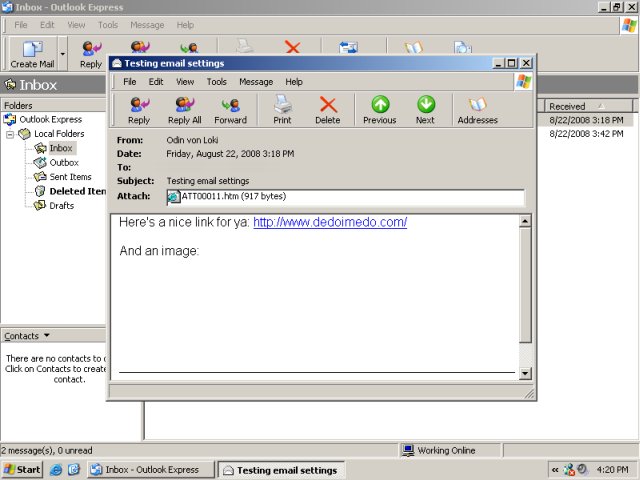Open Message menu in message window
Screen dimensions: 640x480
[x=256, y=82]
